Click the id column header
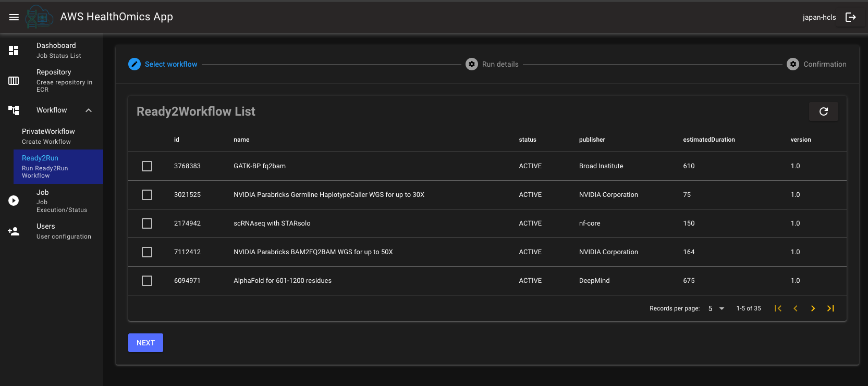The height and width of the screenshot is (386, 868). [177, 140]
